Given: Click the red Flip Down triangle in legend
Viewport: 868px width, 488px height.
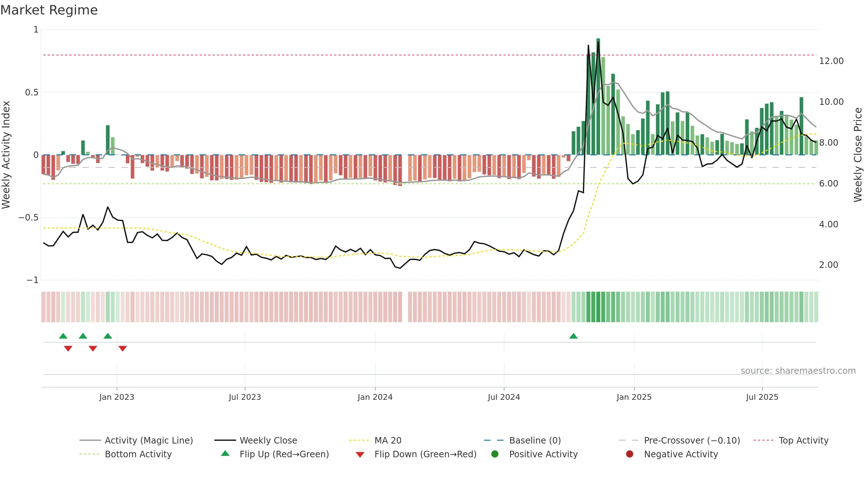Looking at the screenshot, I should coord(360,455).
